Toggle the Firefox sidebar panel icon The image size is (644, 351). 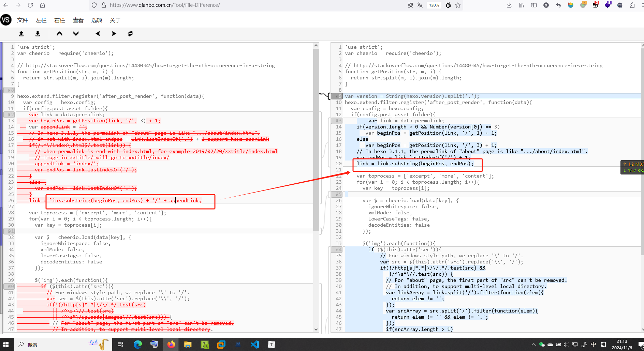coord(534,5)
